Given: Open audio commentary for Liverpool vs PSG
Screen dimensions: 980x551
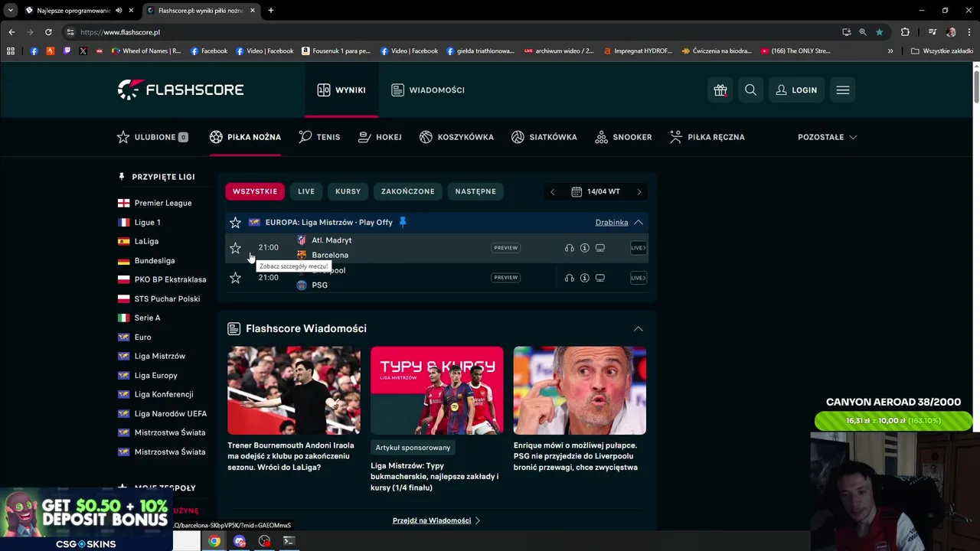Looking at the screenshot, I should [x=569, y=278].
